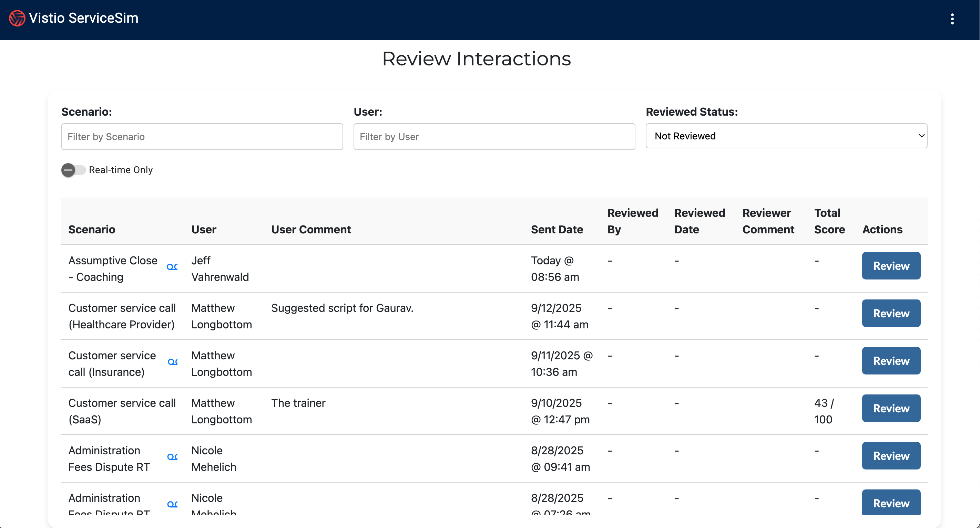Image resolution: width=980 pixels, height=528 pixels.
Task: Click Review on the bottom partially visible row
Action: pyautogui.click(x=891, y=503)
